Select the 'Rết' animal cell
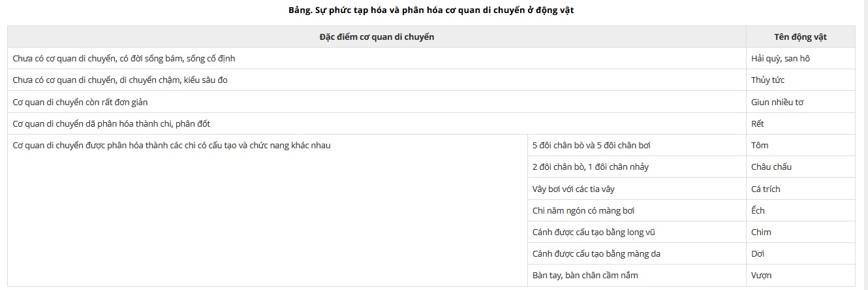 coord(801,123)
